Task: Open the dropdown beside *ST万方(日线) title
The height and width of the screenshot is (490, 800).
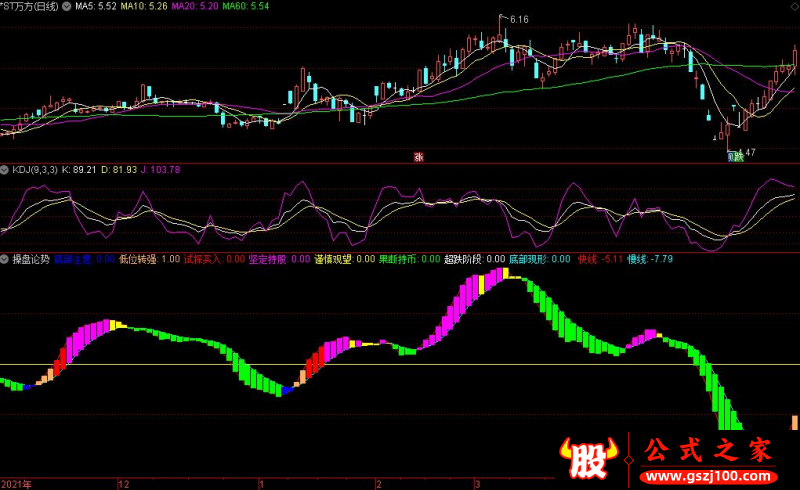Action: 67,7
